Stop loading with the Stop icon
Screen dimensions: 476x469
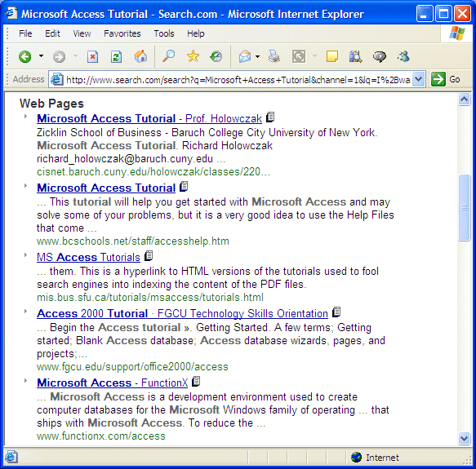(92, 57)
